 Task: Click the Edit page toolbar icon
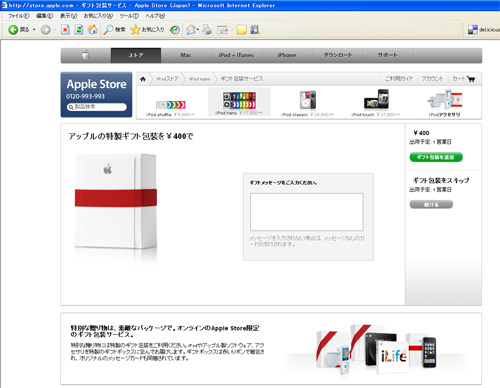point(222,30)
